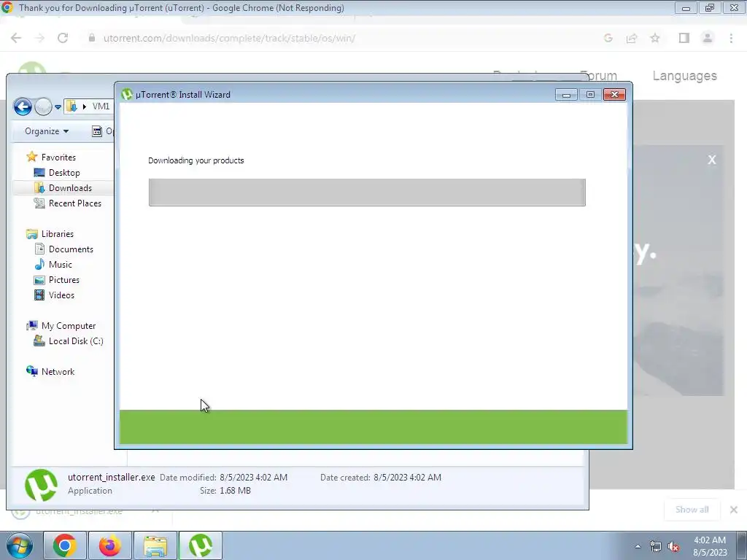The height and width of the screenshot is (560, 747).
Task: Click the download progress bar in Install Wizard
Action: 367,192
